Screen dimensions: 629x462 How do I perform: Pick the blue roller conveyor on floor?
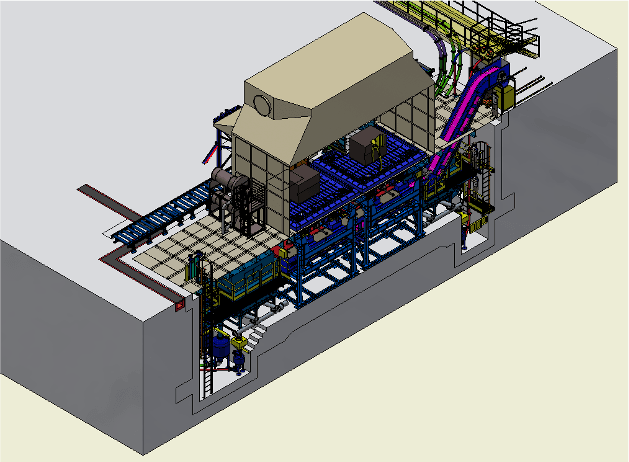160,215
